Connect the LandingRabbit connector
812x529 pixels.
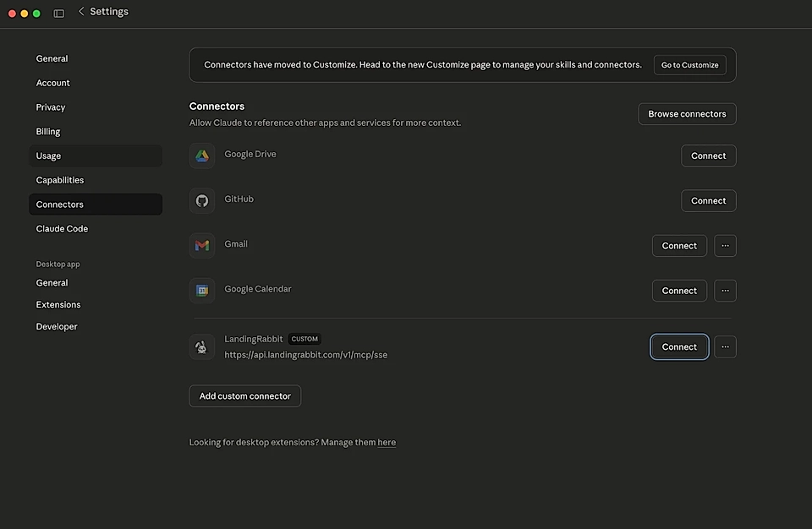point(679,346)
